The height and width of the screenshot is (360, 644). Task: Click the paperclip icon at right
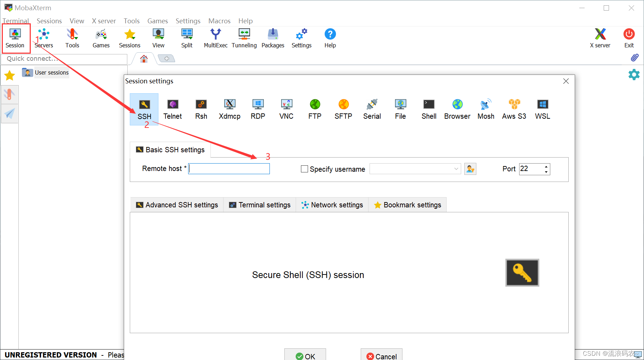point(634,58)
